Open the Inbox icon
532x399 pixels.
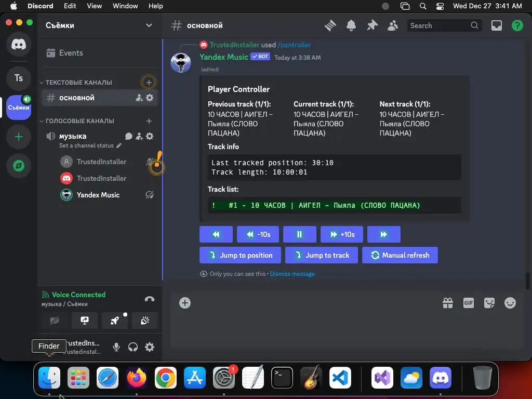[x=496, y=25]
